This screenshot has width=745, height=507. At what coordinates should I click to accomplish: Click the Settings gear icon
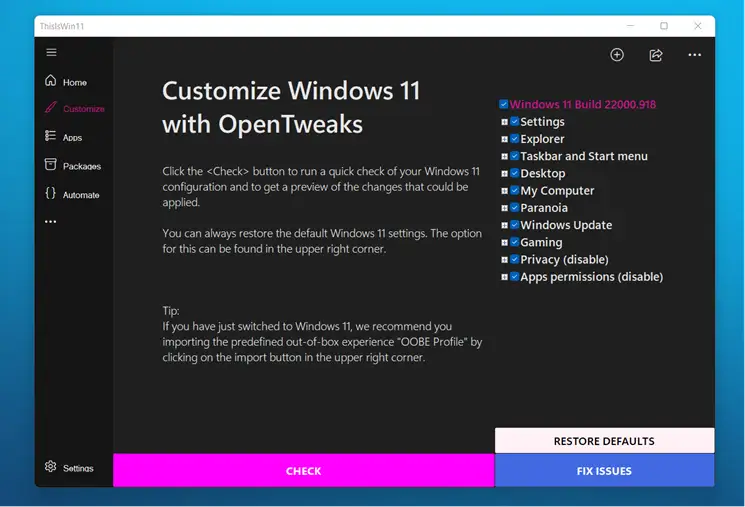50,467
